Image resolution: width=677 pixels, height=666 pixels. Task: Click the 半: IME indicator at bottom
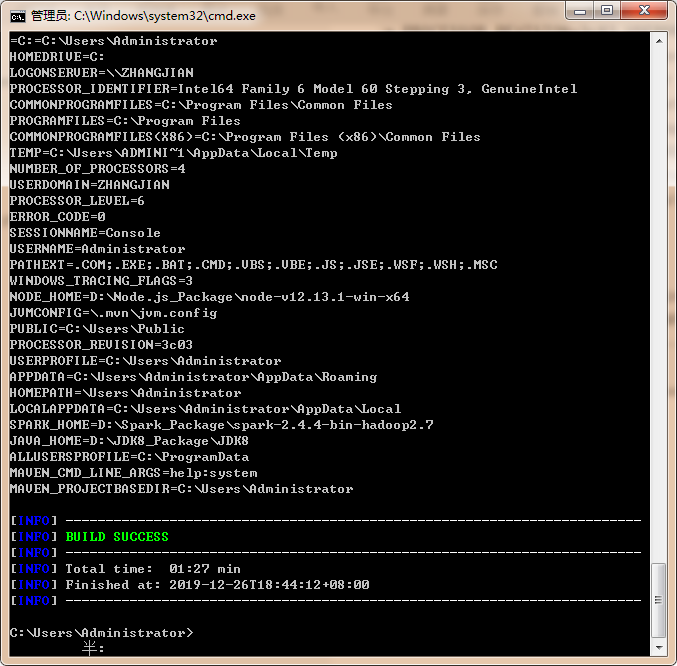[93, 648]
